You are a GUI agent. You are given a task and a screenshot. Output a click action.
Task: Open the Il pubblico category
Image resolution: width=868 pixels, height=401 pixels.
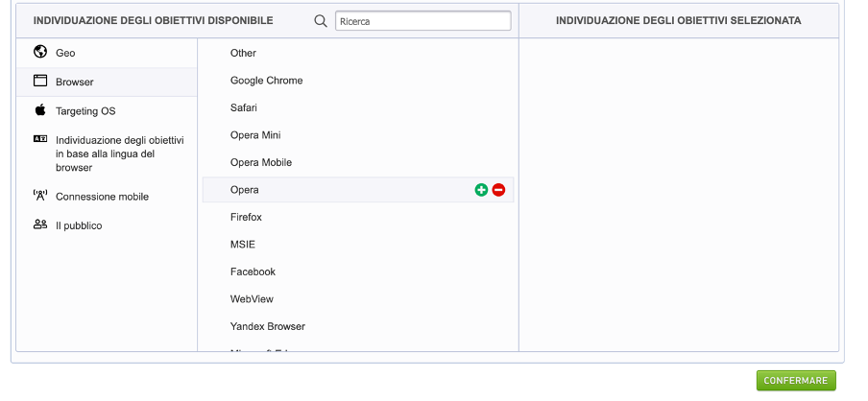coord(79,225)
